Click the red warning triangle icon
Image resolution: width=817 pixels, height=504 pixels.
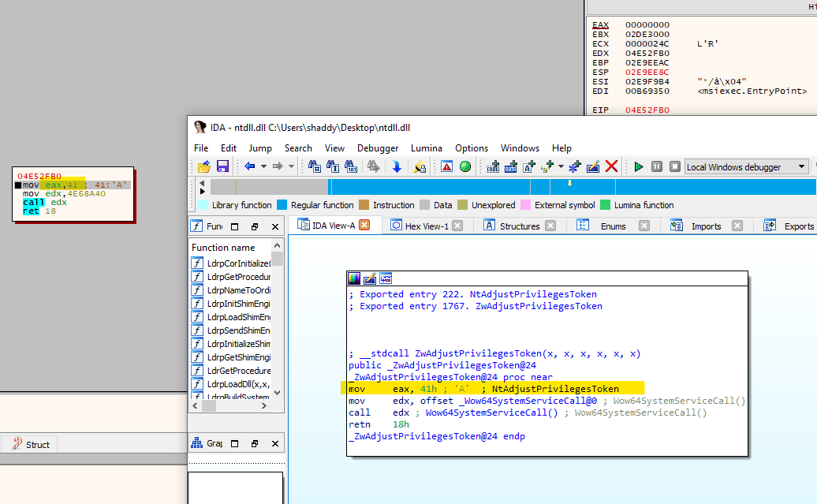point(446,166)
